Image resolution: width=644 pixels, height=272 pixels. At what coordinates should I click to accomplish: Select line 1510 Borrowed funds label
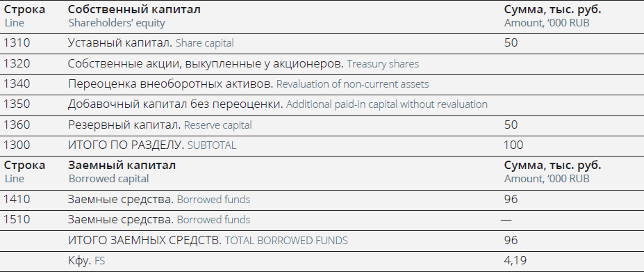pos(159,219)
